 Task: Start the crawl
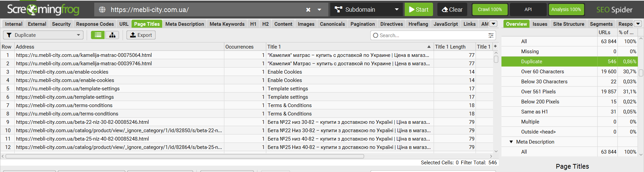click(x=419, y=10)
